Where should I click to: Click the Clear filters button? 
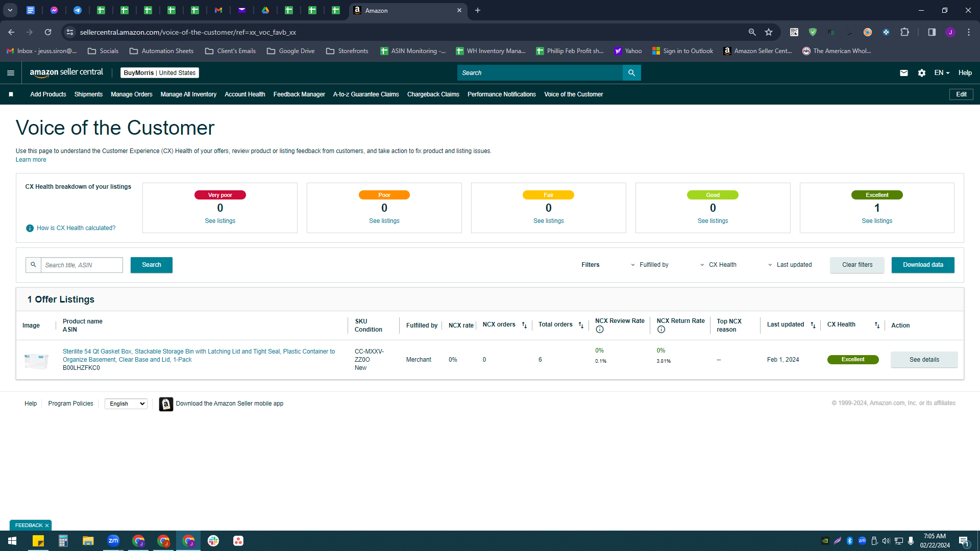(857, 265)
